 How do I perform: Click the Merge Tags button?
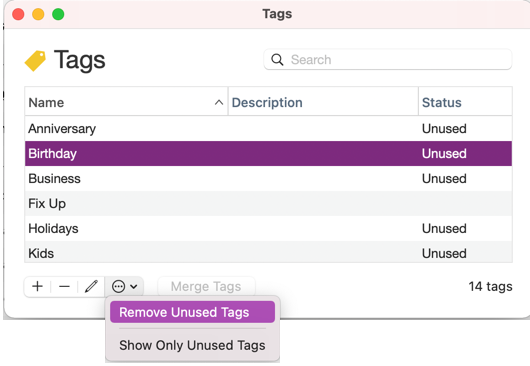click(x=206, y=286)
